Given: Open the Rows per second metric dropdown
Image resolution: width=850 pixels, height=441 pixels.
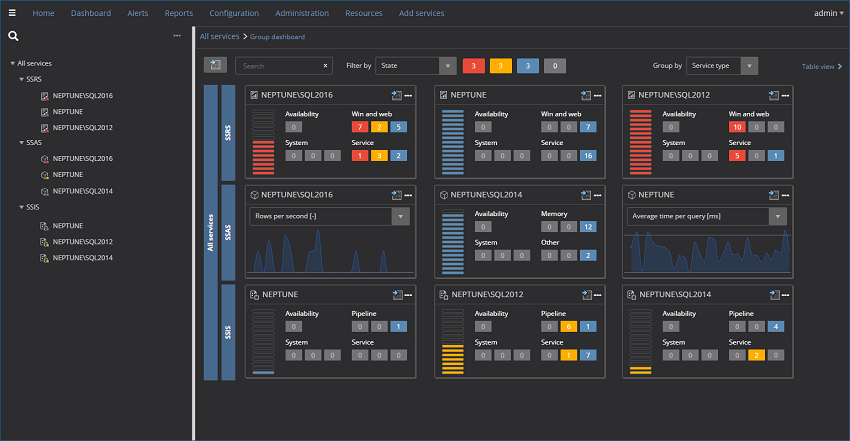Looking at the screenshot, I should tap(330, 216).
